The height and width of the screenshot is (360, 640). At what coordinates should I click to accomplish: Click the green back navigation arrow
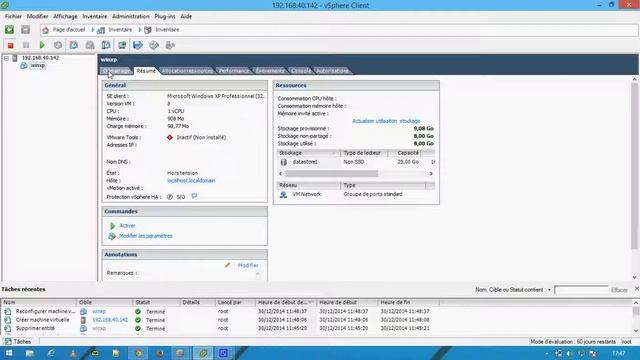tap(9, 29)
